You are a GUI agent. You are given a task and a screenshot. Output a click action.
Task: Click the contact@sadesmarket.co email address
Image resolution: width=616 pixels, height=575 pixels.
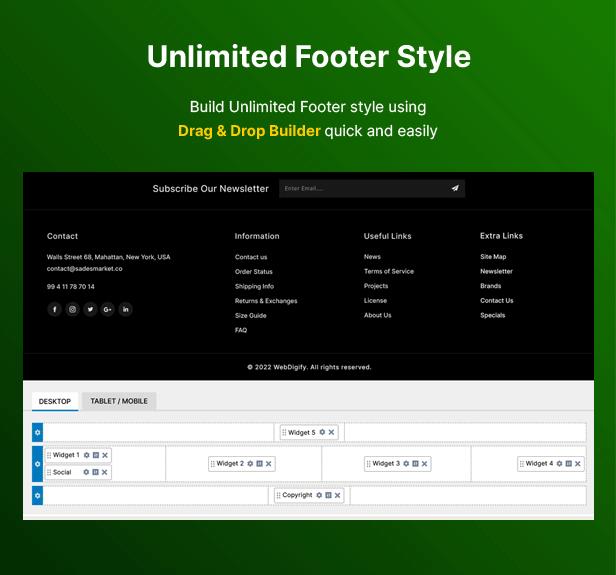pyautogui.click(x=84, y=269)
